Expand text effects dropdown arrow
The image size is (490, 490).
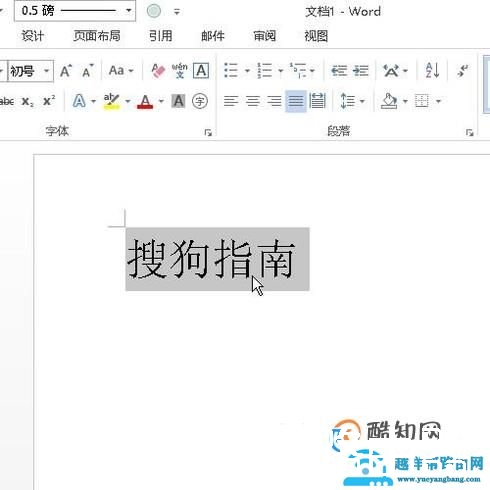point(93,101)
